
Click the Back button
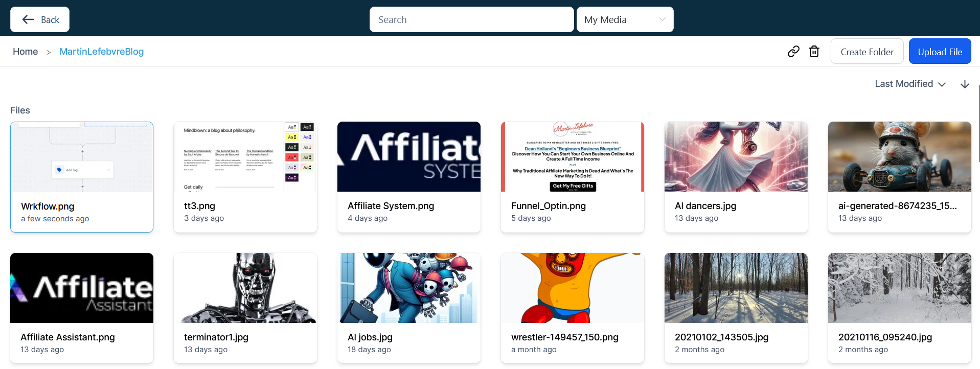[40, 19]
